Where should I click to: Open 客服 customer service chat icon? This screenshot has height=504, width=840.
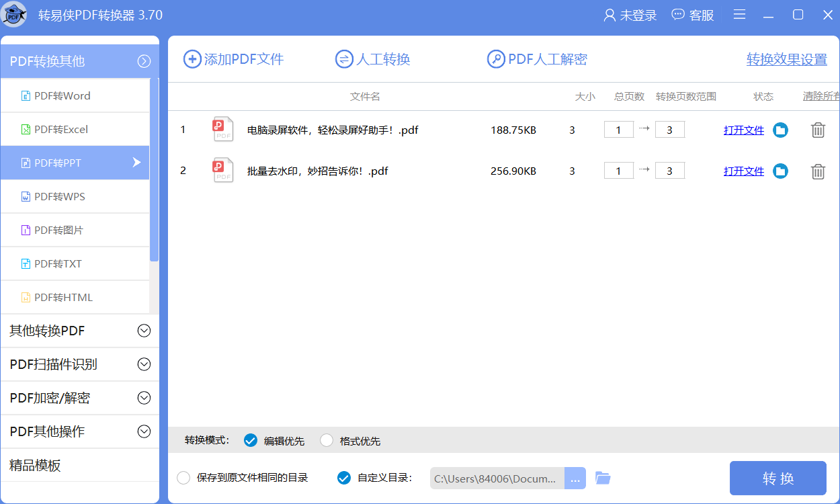(678, 15)
